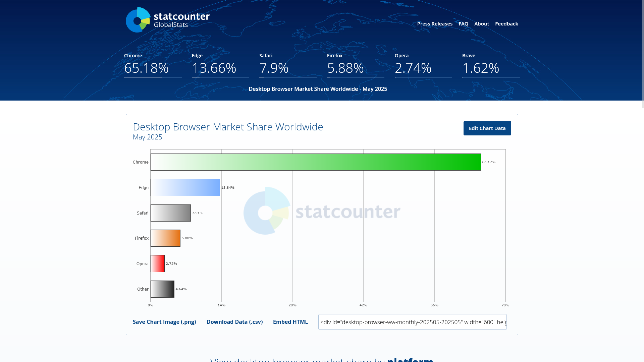Click the orange Firefox bar in chart
The width and height of the screenshot is (644, 362).
tap(165, 238)
